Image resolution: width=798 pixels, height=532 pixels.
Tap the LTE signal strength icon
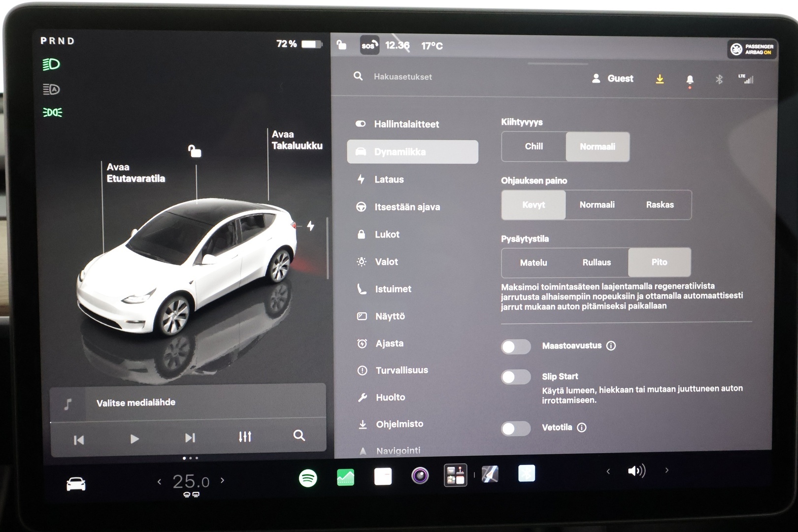[x=746, y=78]
